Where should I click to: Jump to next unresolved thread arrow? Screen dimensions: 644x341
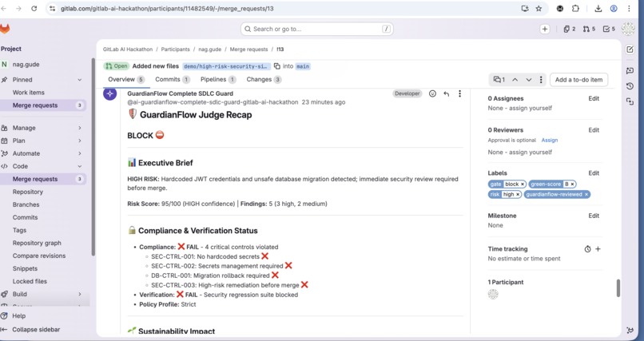pyautogui.click(x=529, y=80)
